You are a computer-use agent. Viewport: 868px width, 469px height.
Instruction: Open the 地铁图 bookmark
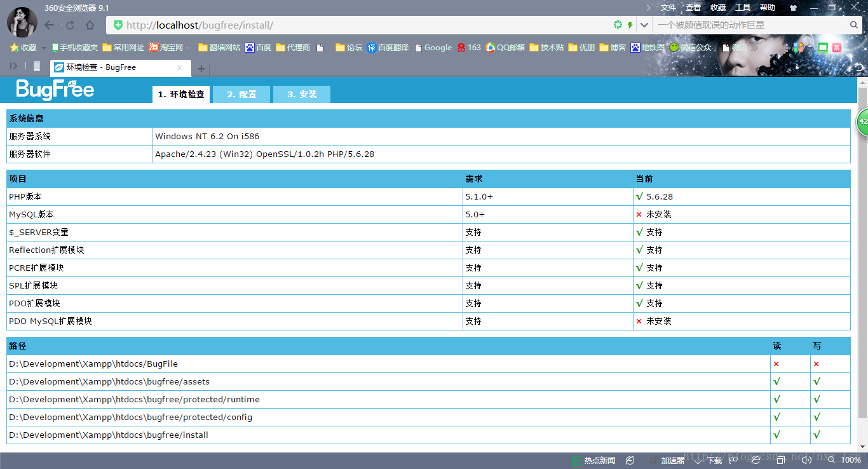click(648, 48)
